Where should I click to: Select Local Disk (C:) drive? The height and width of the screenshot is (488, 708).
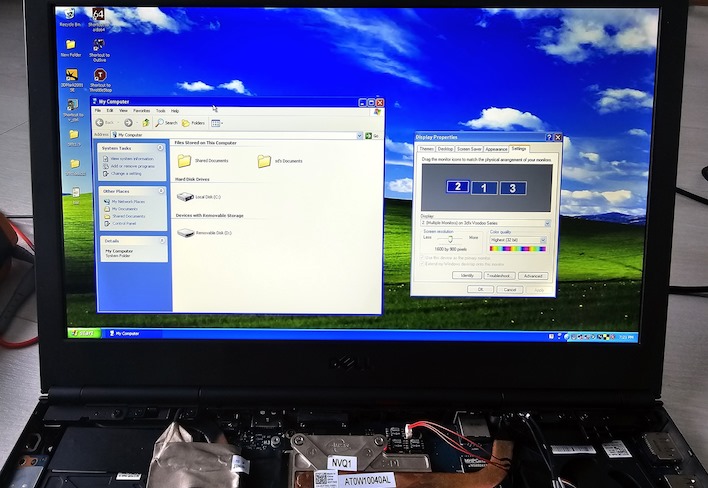pyautogui.click(x=199, y=197)
